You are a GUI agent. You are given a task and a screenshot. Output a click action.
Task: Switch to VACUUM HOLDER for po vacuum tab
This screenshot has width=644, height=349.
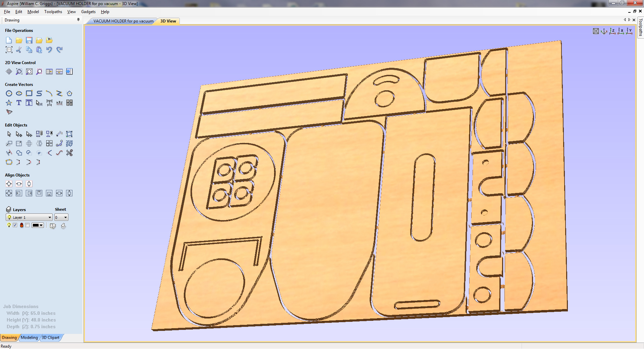click(x=123, y=21)
